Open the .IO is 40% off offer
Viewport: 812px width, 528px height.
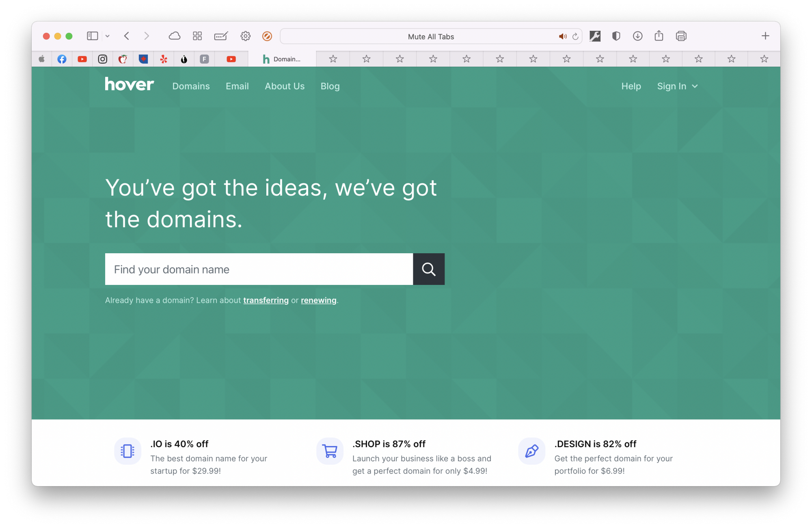click(179, 444)
